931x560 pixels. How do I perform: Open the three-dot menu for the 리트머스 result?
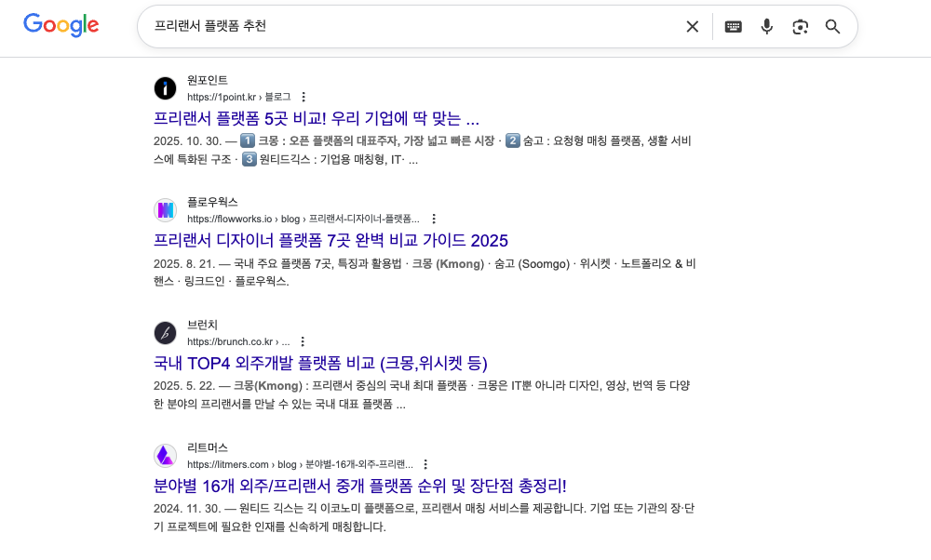click(x=426, y=464)
